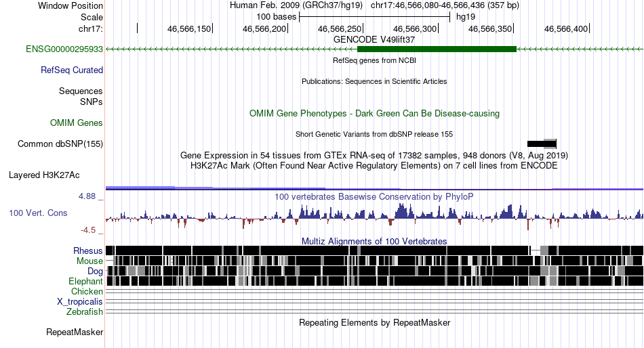644x348 pixels.
Task: Select the green exon block of ENSG00000295933
Action: tap(437, 49)
